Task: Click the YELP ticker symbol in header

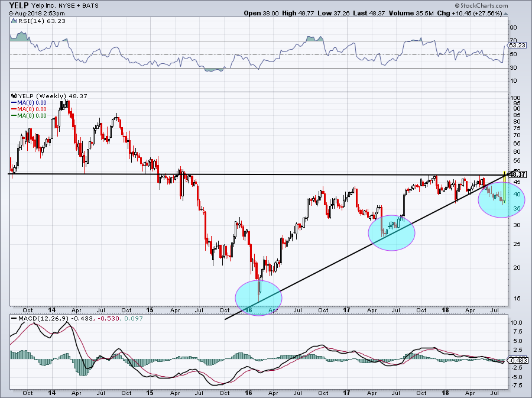Action: click(x=19, y=5)
